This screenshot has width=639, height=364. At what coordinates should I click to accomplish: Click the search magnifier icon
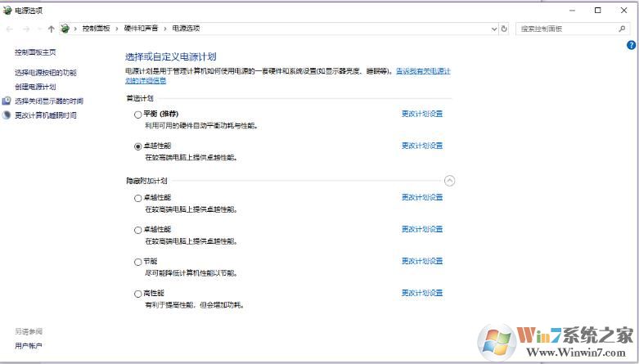pos(623,29)
